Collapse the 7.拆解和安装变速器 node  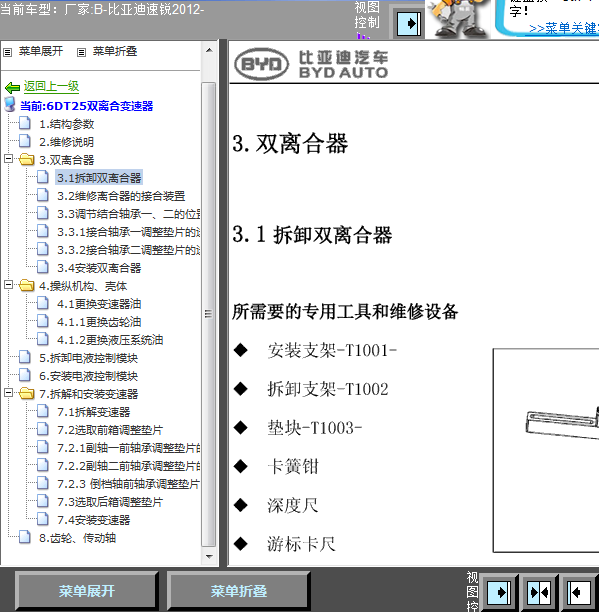click(x=8, y=393)
